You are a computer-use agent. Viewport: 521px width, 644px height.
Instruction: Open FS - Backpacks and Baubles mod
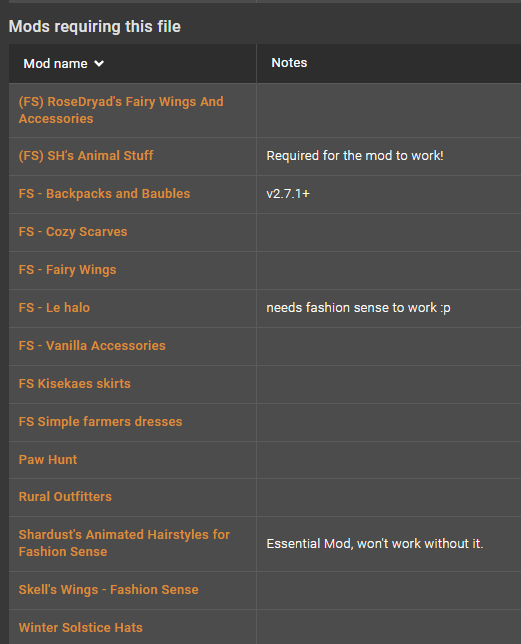[x=104, y=193]
